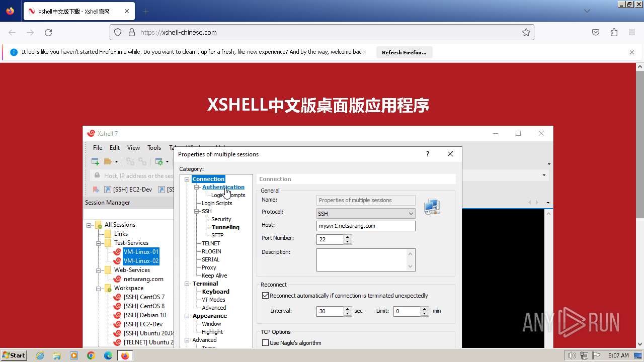Open Internet Explorer from the taskbar
The image size is (644, 362).
40,355
